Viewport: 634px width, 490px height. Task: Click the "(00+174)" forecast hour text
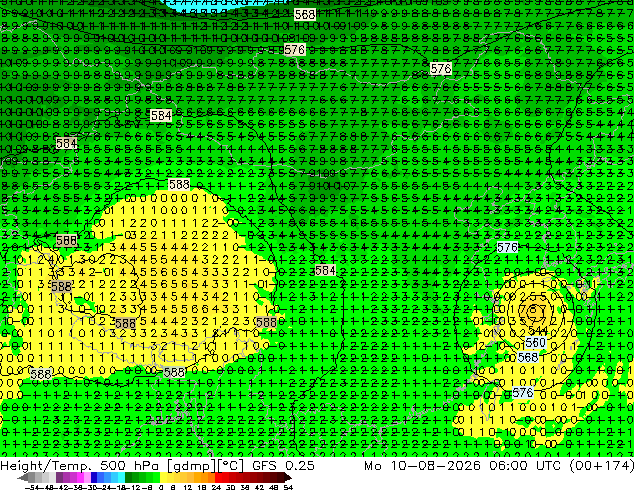[602, 465]
